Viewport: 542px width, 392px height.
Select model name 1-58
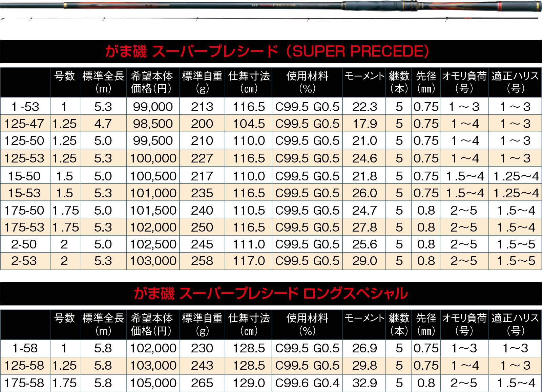click(x=25, y=348)
